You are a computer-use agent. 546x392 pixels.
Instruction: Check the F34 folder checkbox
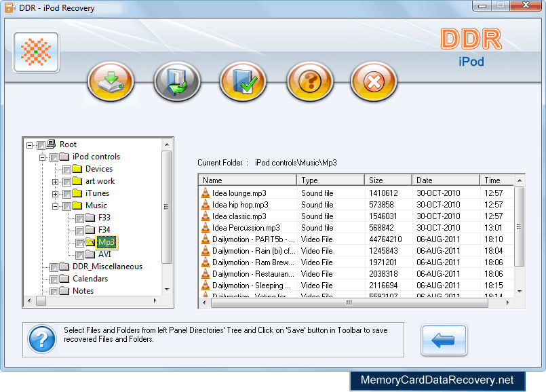click(x=80, y=231)
